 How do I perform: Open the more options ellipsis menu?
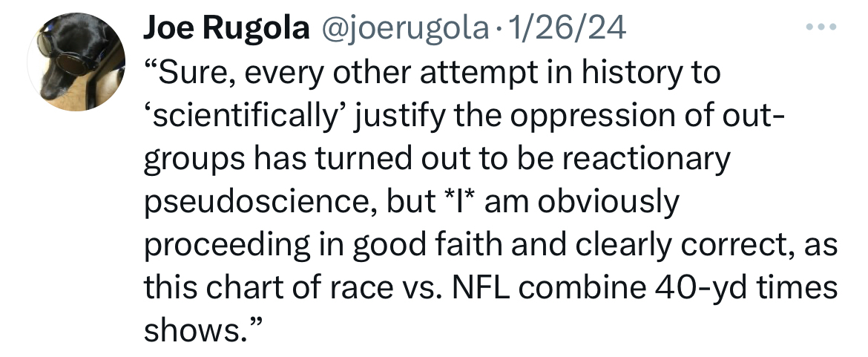pos(821,28)
